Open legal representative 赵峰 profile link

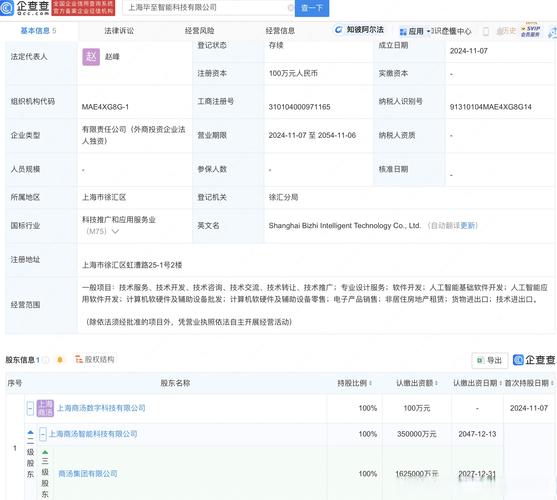point(112,56)
